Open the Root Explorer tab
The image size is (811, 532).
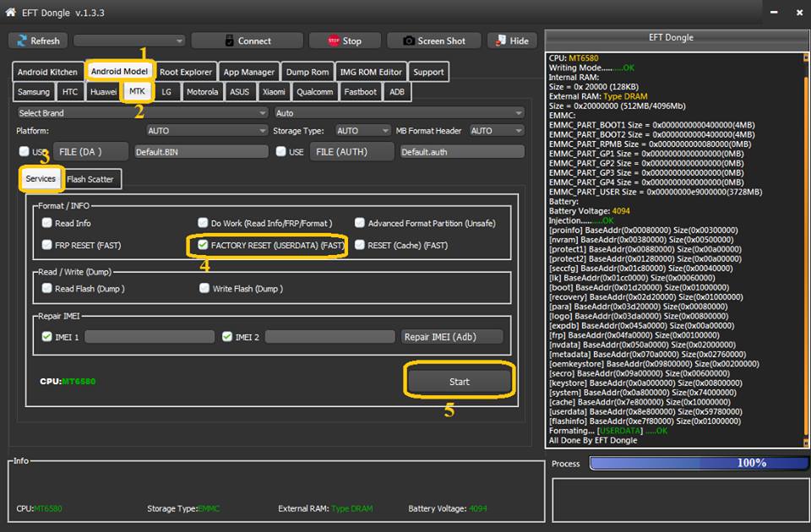click(x=186, y=72)
